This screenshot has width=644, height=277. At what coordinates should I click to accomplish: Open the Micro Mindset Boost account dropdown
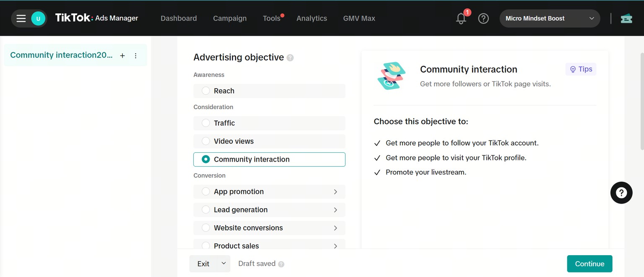point(550,18)
